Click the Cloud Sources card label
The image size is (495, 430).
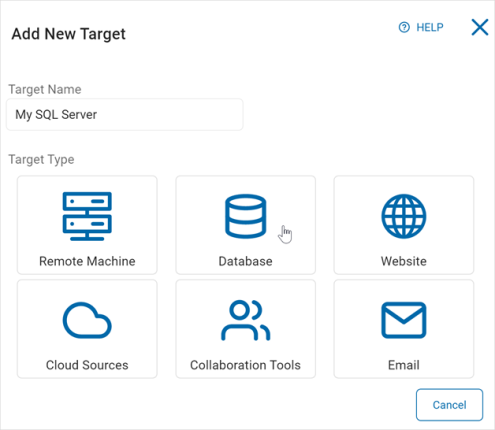[87, 365]
